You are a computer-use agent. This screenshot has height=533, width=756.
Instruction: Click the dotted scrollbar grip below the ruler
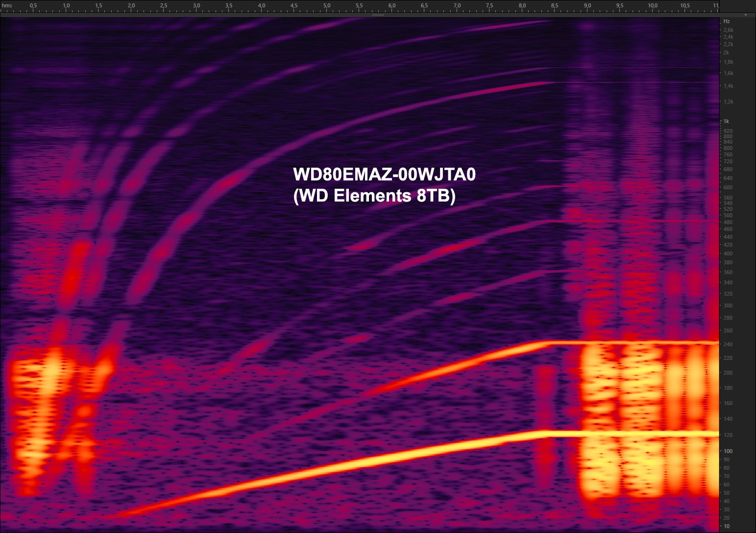(377, 15)
